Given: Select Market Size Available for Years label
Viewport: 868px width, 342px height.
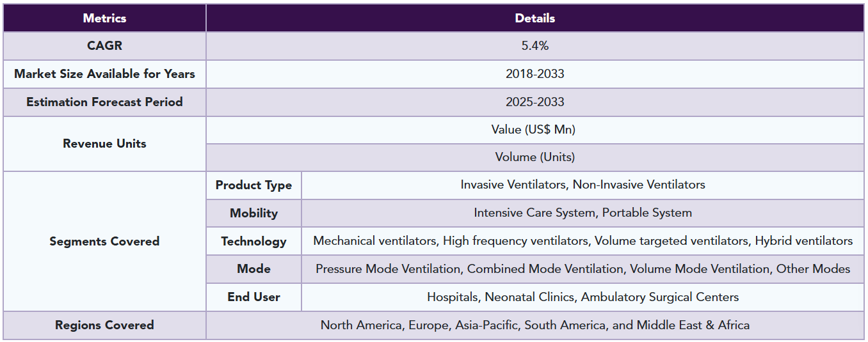Looking at the screenshot, I should pos(104,74).
